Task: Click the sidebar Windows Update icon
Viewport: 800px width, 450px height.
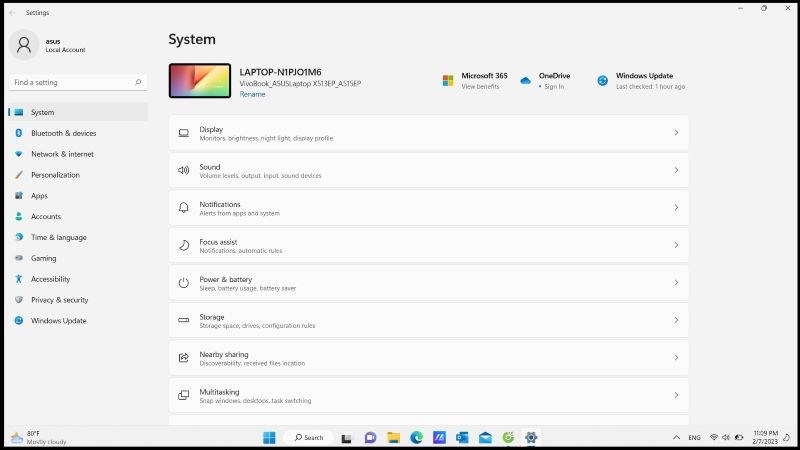Action: click(x=19, y=321)
